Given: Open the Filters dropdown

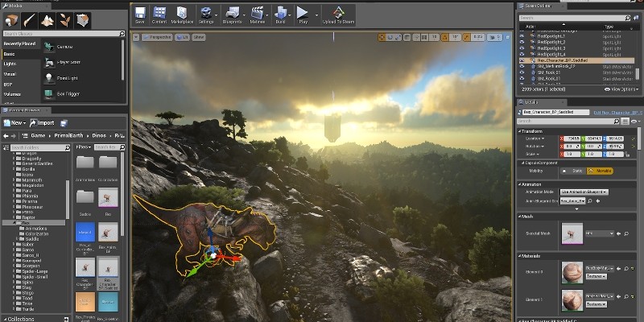Looking at the screenshot, I should coord(84,147).
